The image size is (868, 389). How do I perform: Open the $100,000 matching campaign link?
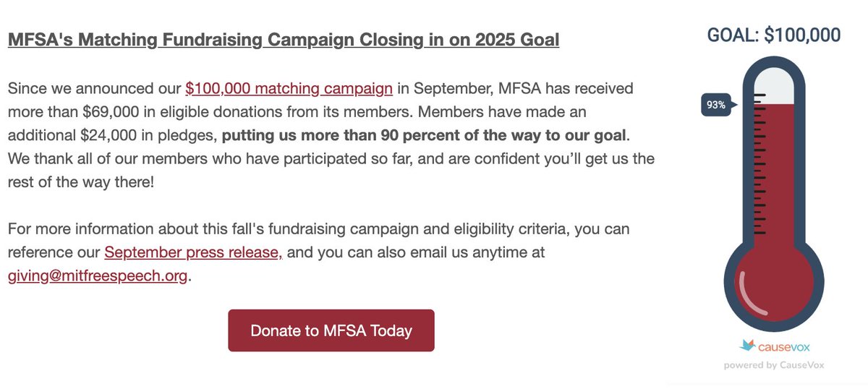[x=289, y=89]
